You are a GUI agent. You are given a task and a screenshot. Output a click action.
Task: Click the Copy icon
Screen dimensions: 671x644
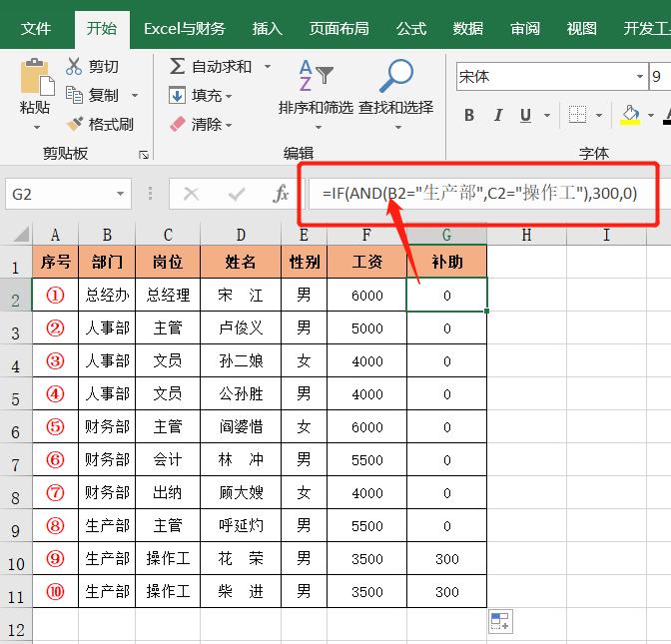[x=74, y=95]
